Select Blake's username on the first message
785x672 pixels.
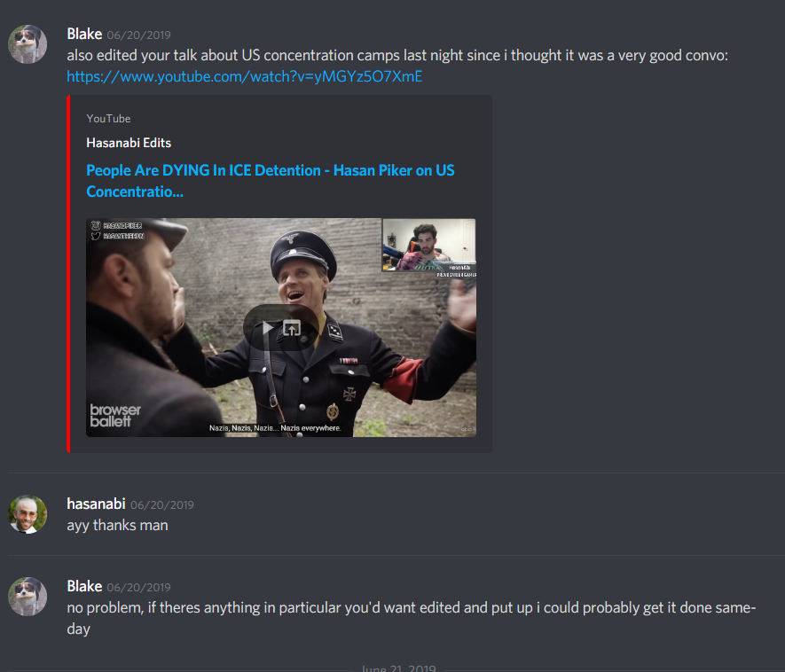(84, 34)
